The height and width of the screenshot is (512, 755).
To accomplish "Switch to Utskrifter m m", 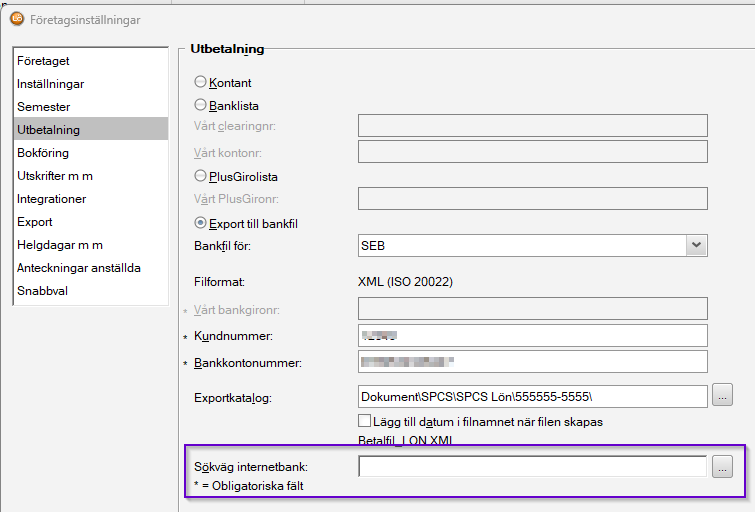I will coord(91,176).
